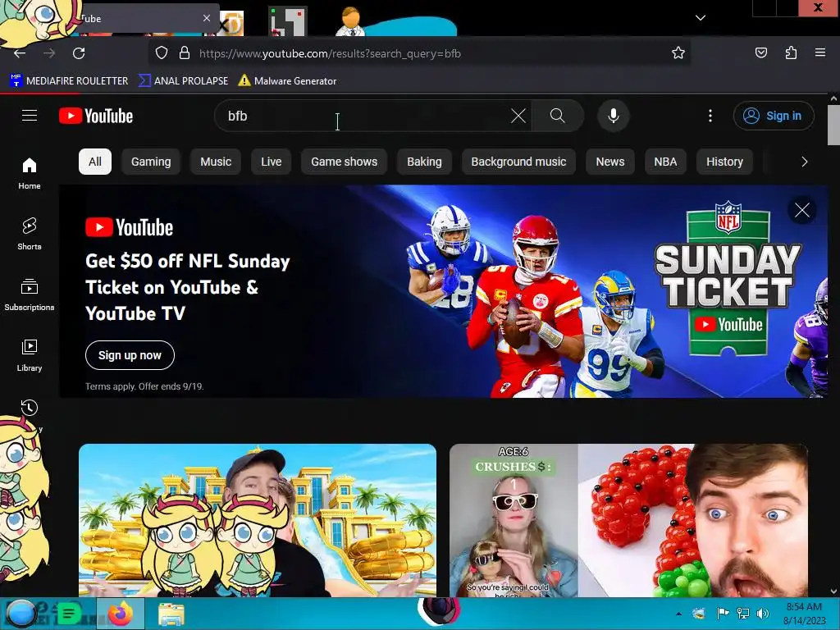840x630 pixels.
Task: Click the Sign in button
Action: tap(774, 116)
